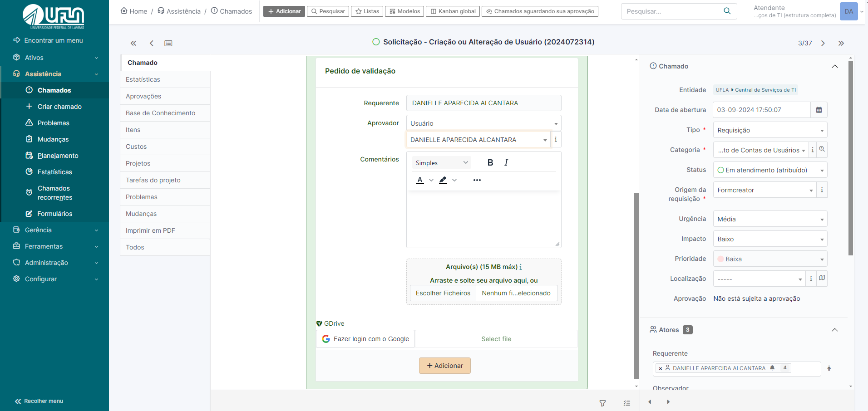Open Simples paragraph style dropdown

pos(441,162)
